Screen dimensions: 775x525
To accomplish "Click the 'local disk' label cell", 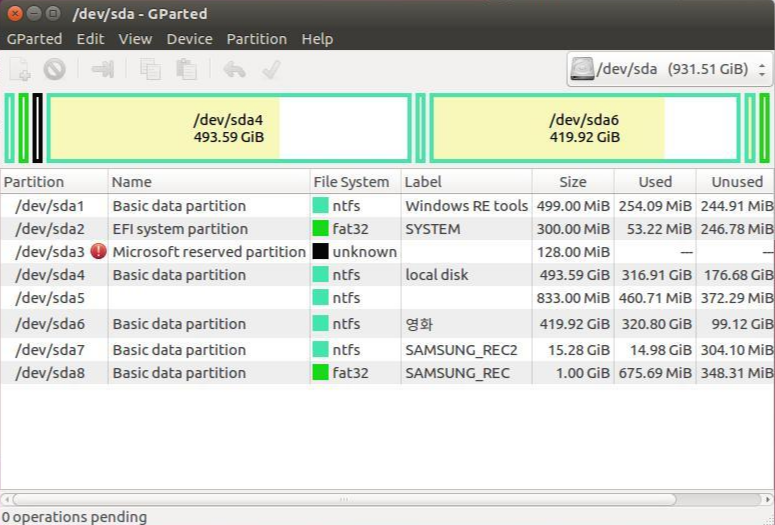I will pyautogui.click(x=436, y=275).
